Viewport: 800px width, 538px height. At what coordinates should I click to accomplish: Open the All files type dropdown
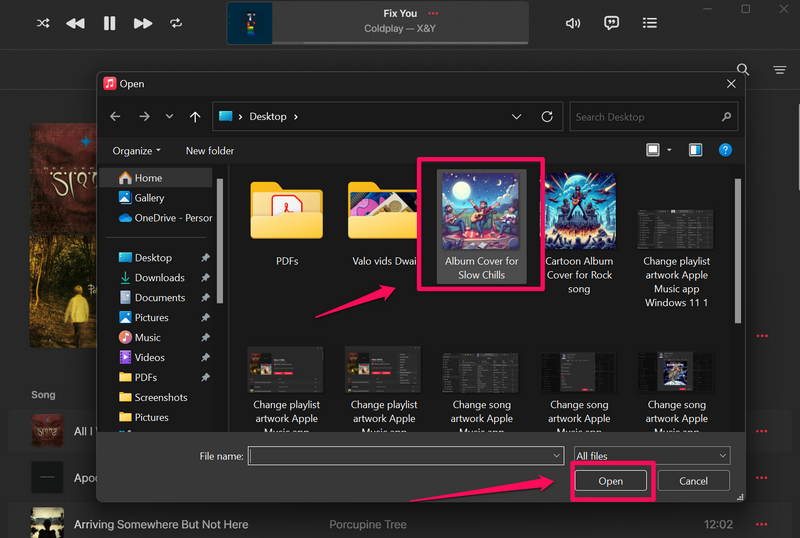651,456
